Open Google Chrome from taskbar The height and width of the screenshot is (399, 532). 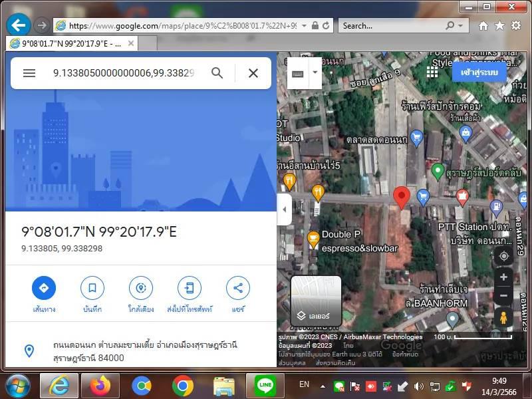tap(182, 386)
